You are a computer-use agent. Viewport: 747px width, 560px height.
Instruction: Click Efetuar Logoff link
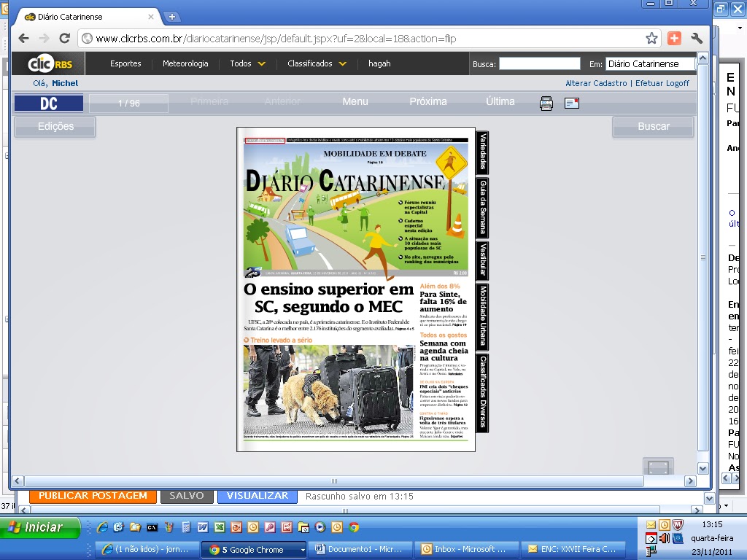pos(662,83)
